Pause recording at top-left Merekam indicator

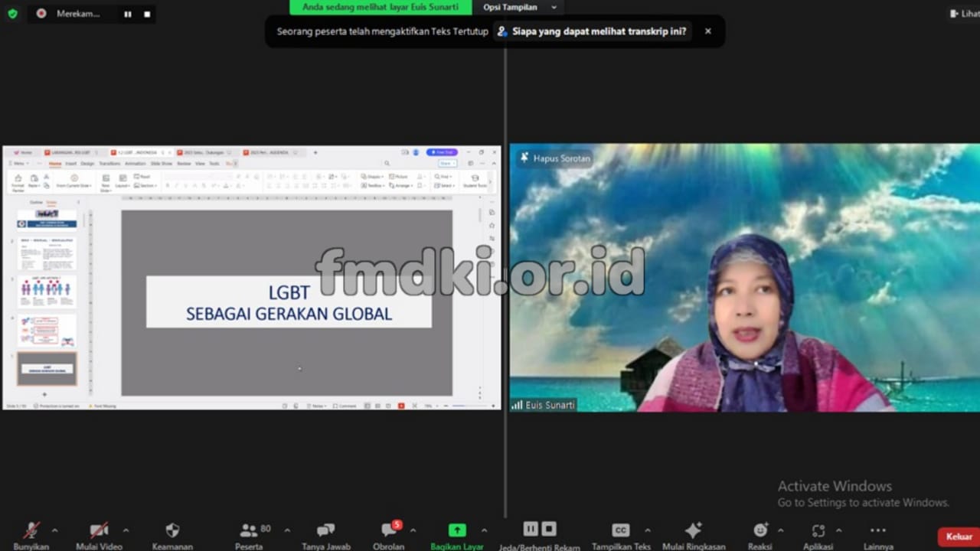(128, 14)
